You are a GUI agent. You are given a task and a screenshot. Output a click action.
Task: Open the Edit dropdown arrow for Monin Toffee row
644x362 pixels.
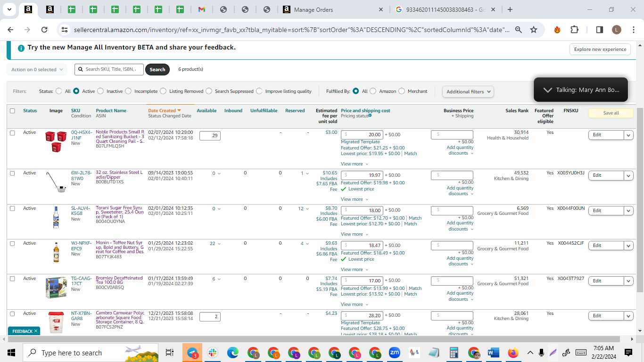point(628,246)
